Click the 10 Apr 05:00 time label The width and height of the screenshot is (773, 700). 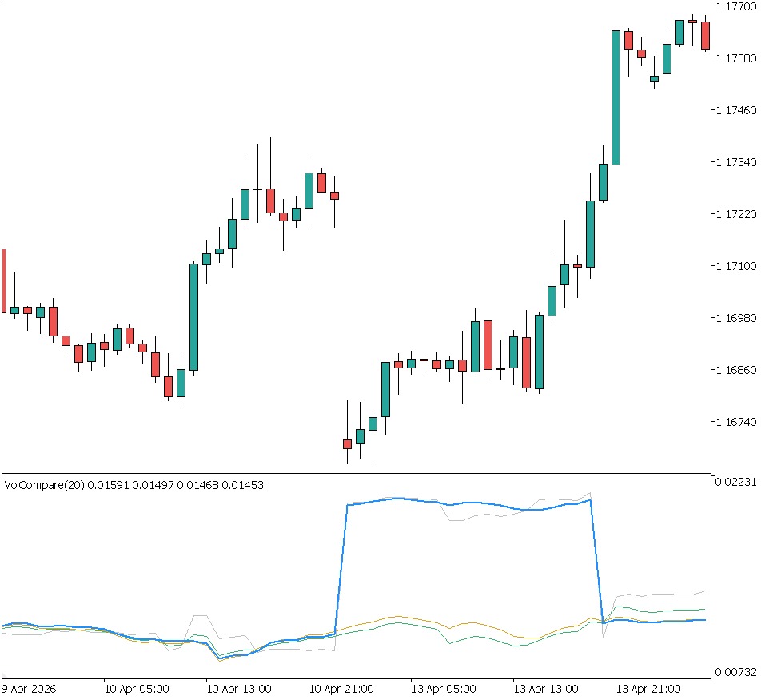[x=137, y=689]
